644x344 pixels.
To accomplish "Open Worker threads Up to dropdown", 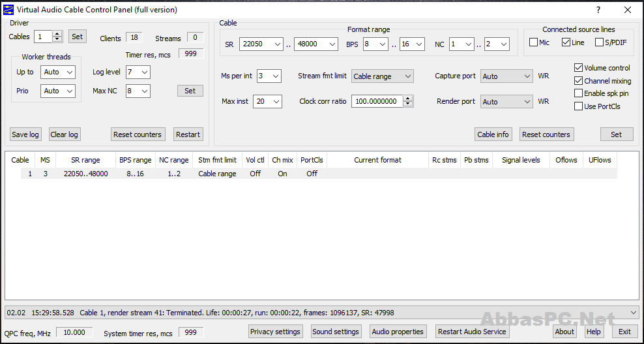I will [58, 72].
